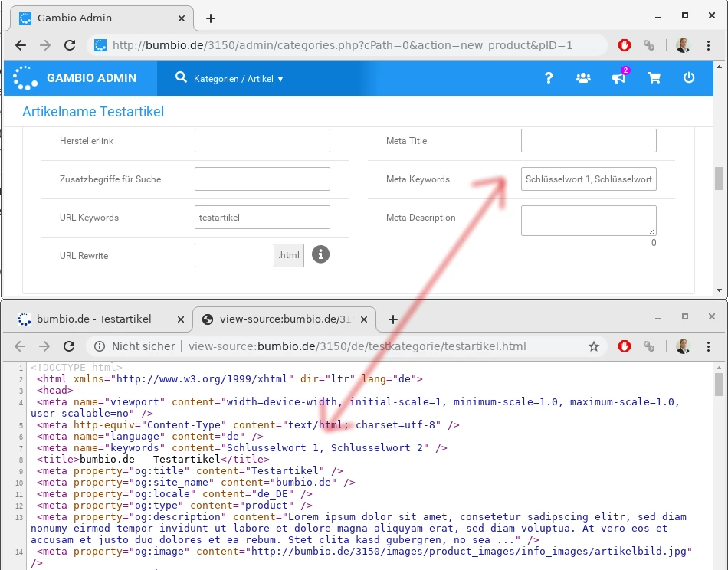Click the source line with title bumbio.de - Testartikel
The image size is (728, 570).
click(152, 460)
